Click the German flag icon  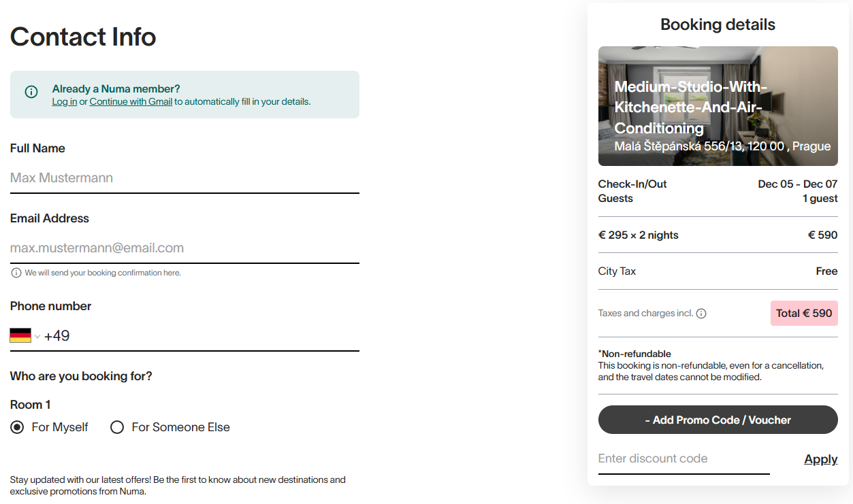(20, 335)
